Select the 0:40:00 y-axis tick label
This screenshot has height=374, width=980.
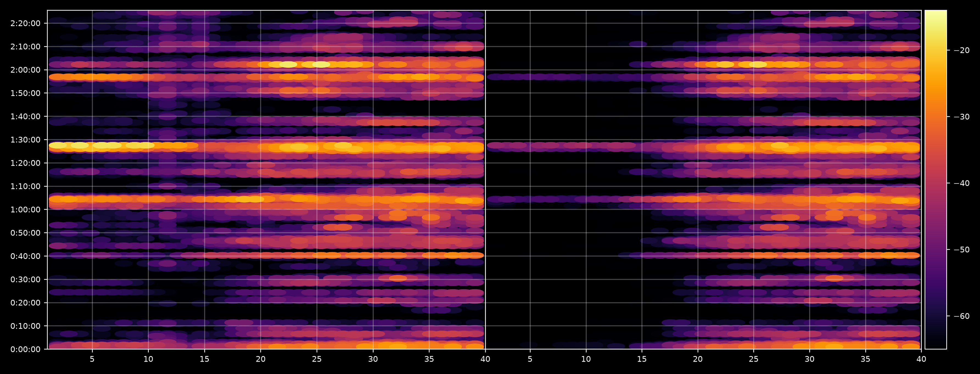[26, 256]
